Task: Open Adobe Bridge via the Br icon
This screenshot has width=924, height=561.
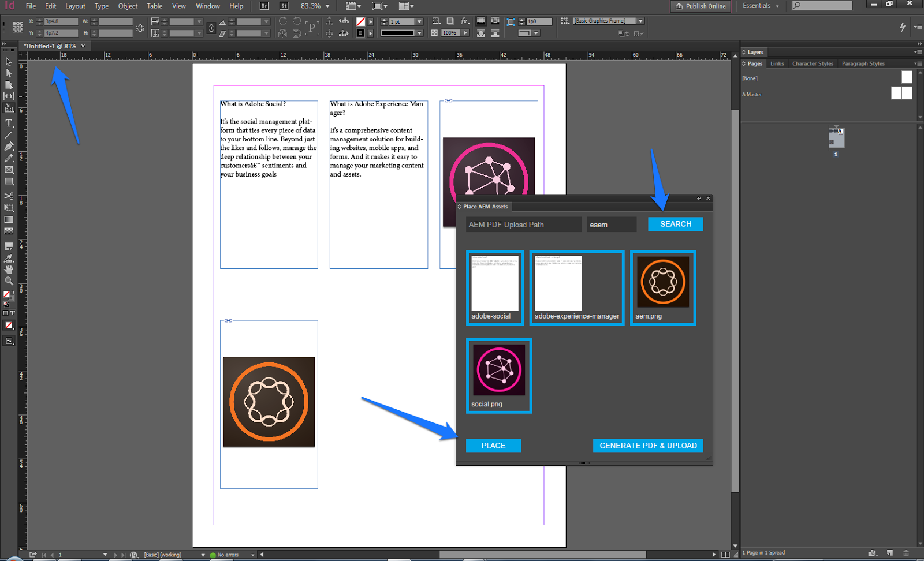Action: point(263,6)
